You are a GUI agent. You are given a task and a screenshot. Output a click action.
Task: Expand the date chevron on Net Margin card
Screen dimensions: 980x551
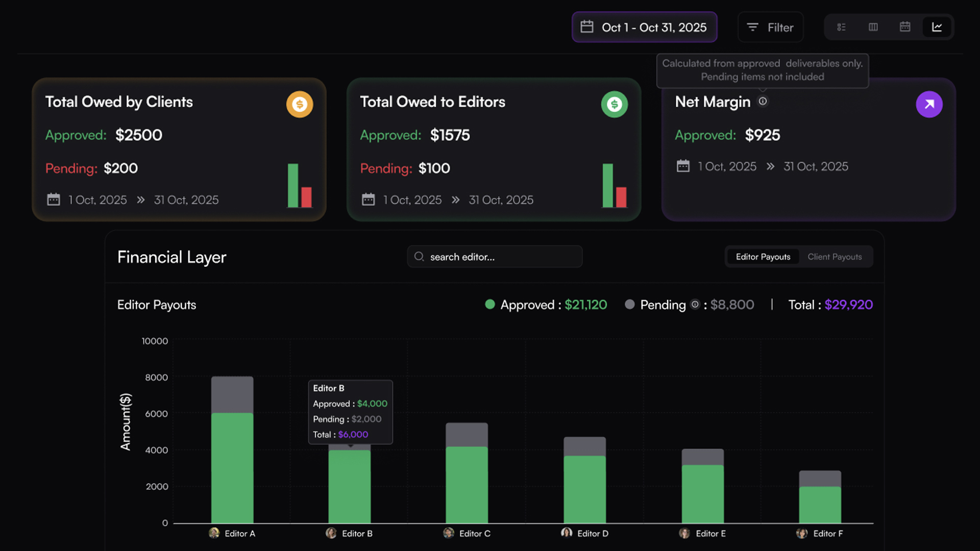click(771, 166)
